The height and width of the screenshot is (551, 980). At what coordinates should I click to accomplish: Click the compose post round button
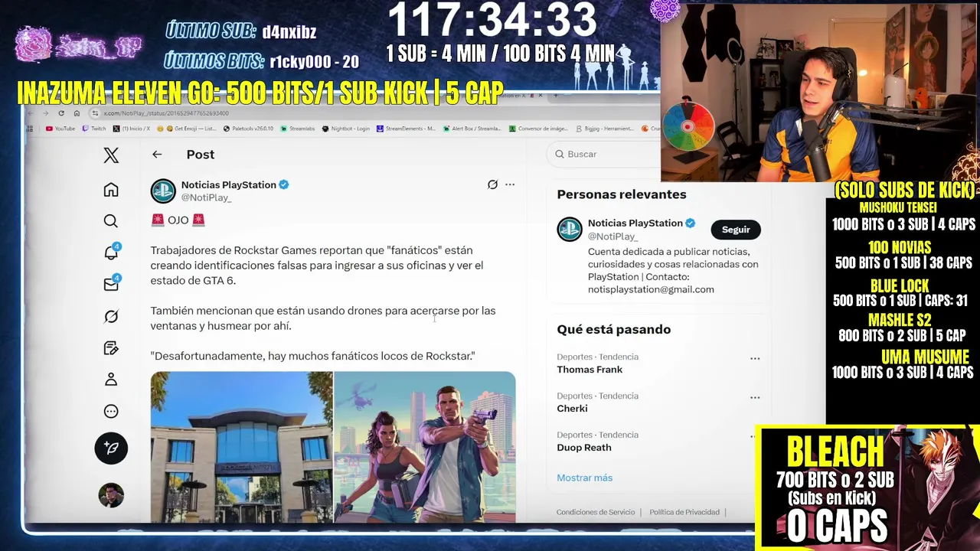(111, 448)
